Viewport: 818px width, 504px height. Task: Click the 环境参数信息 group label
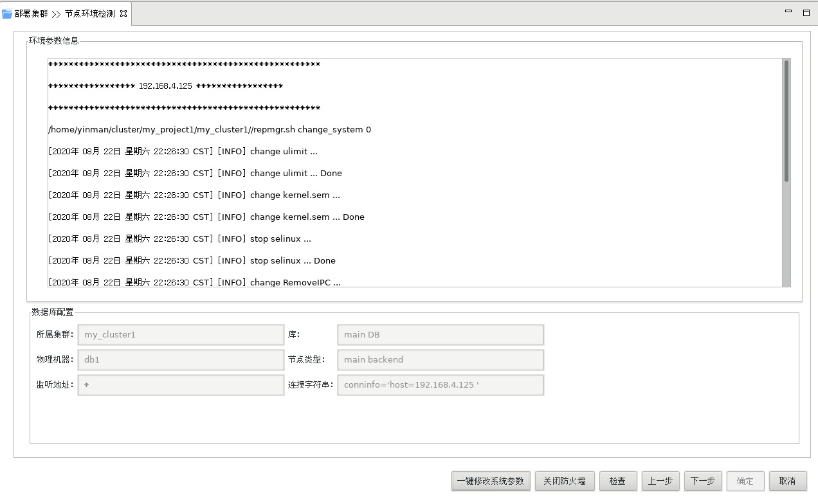(53, 40)
